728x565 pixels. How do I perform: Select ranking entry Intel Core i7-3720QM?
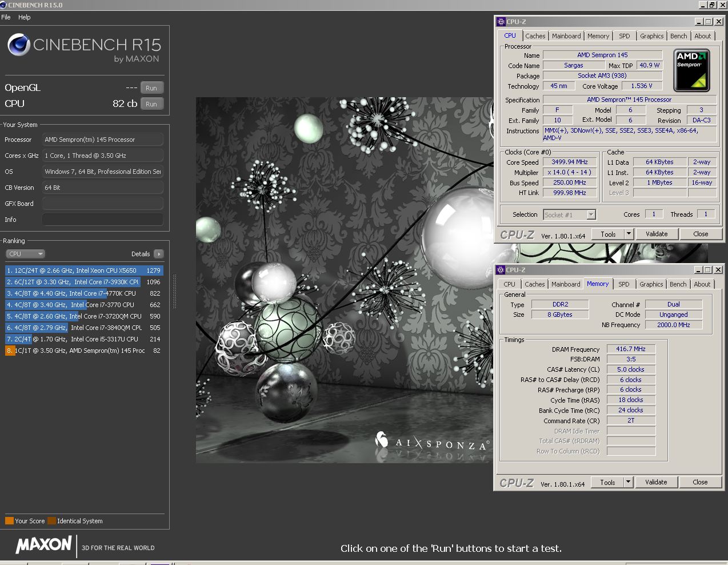tap(84, 316)
